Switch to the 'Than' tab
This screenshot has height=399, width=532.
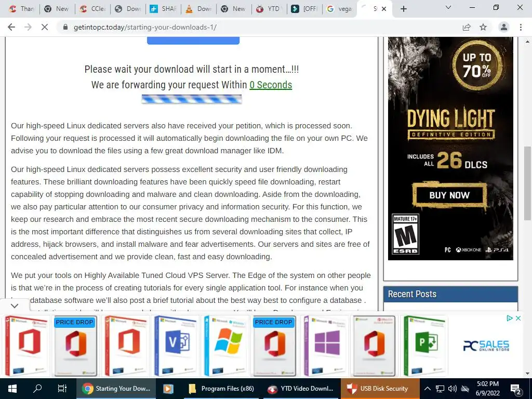pos(22,9)
